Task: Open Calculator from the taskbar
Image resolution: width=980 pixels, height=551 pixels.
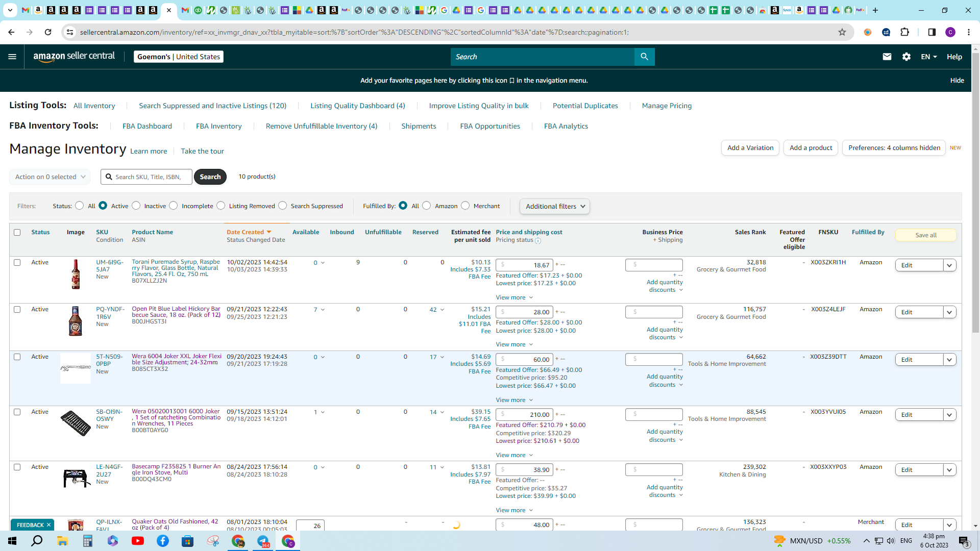Action: point(88,541)
